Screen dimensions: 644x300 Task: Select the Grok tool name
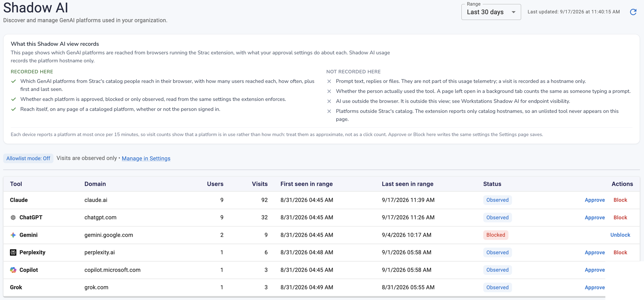coord(16,287)
